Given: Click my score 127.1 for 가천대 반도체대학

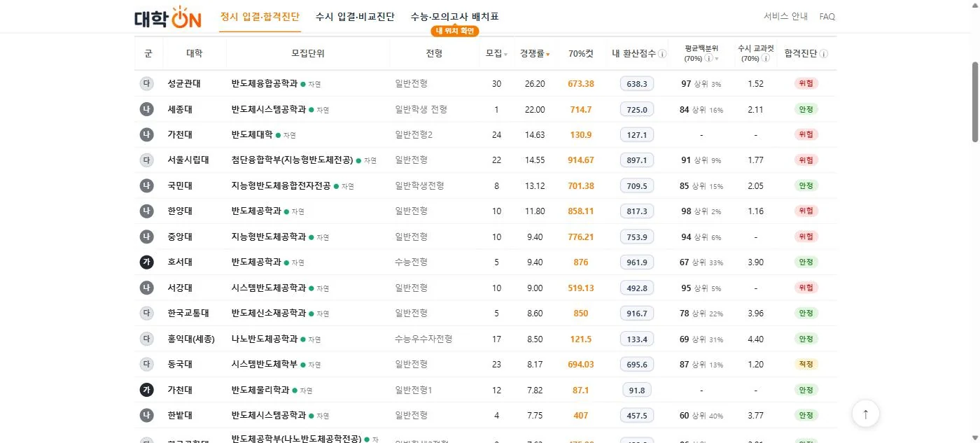Looking at the screenshot, I should (637, 134).
